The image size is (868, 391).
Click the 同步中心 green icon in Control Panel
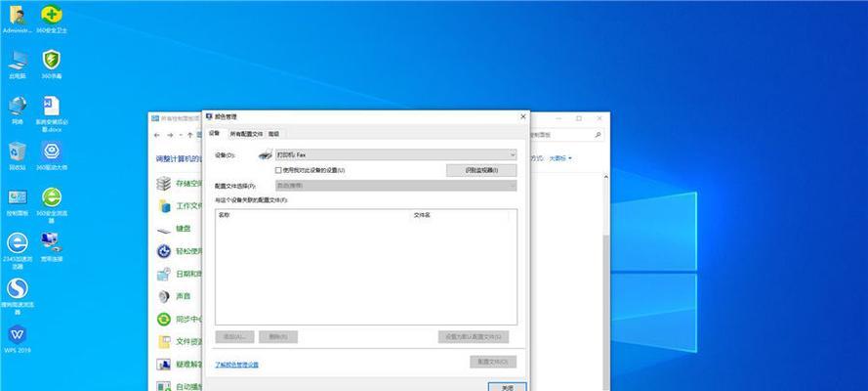(x=164, y=319)
